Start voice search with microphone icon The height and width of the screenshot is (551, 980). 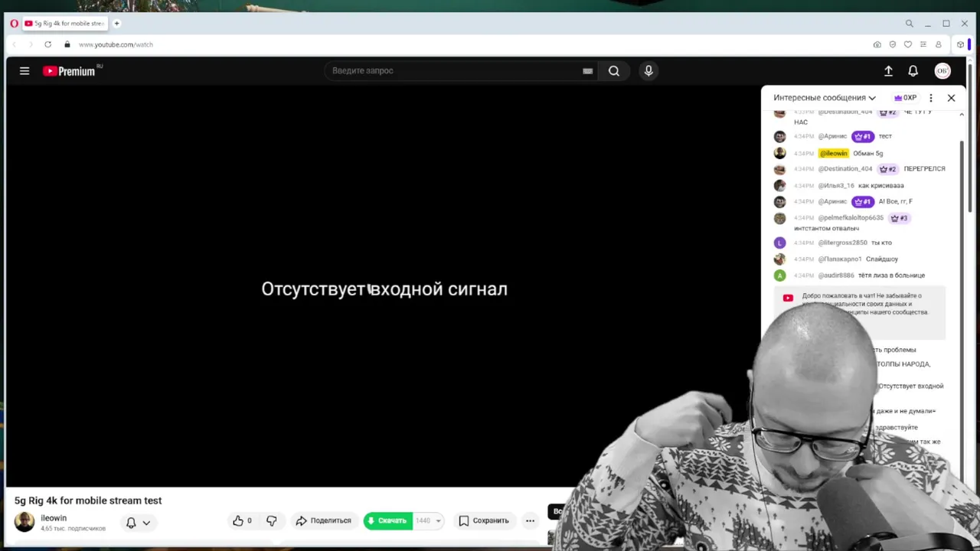coord(648,71)
